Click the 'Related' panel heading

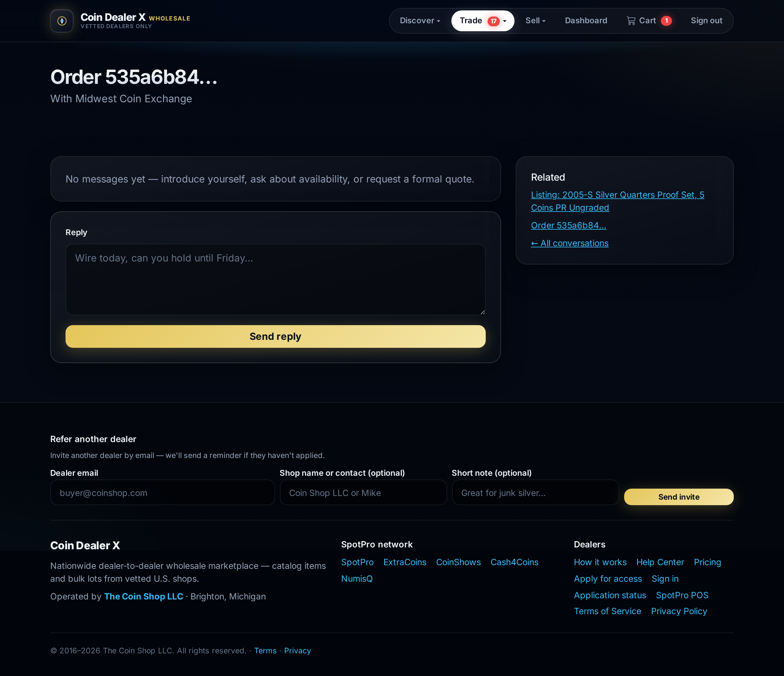click(548, 177)
